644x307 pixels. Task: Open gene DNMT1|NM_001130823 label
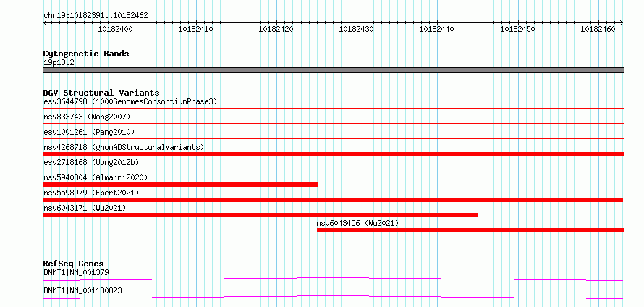[82, 290]
